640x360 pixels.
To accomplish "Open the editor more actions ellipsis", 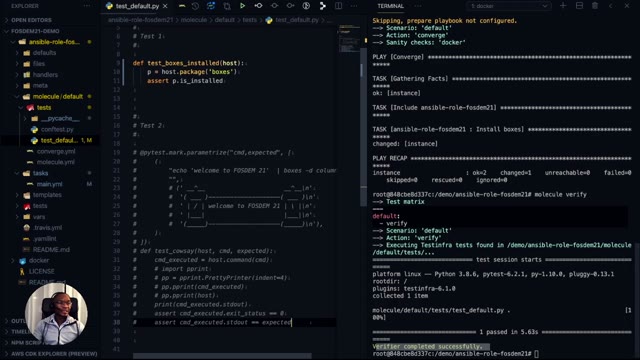I will 354,6.
